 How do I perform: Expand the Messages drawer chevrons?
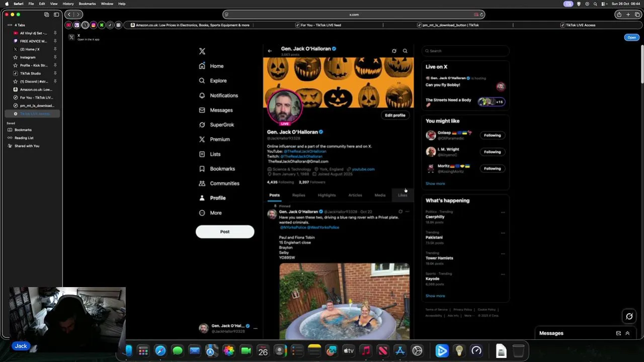627,333
